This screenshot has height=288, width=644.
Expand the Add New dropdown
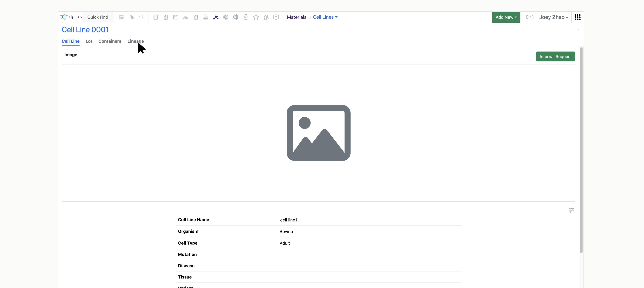(x=506, y=17)
